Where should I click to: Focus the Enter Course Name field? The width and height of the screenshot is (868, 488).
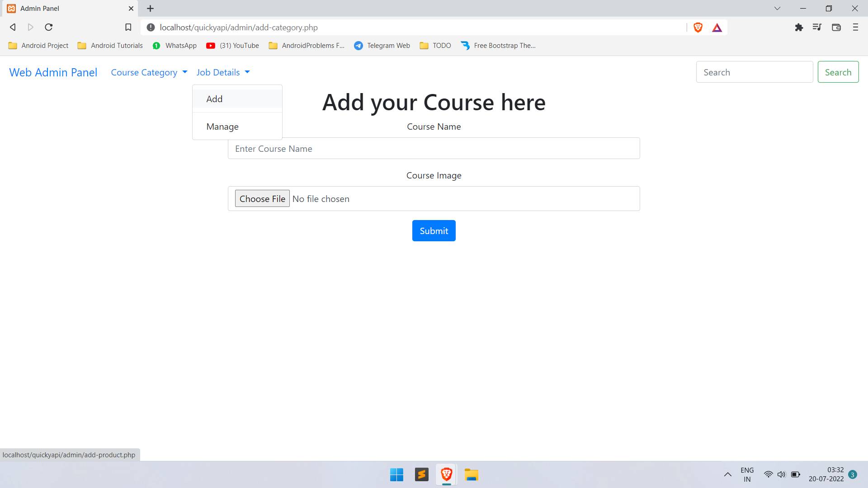(x=434, y=149)
